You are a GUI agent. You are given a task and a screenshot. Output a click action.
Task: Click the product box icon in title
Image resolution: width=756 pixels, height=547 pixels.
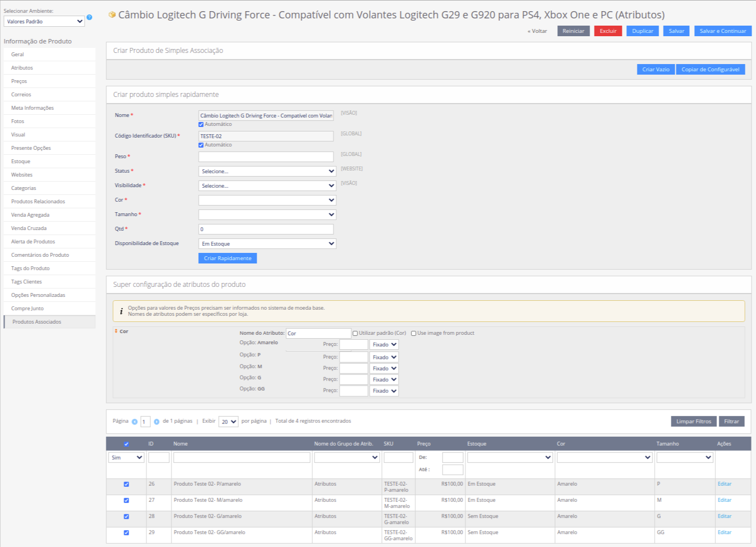coord(112,15)
